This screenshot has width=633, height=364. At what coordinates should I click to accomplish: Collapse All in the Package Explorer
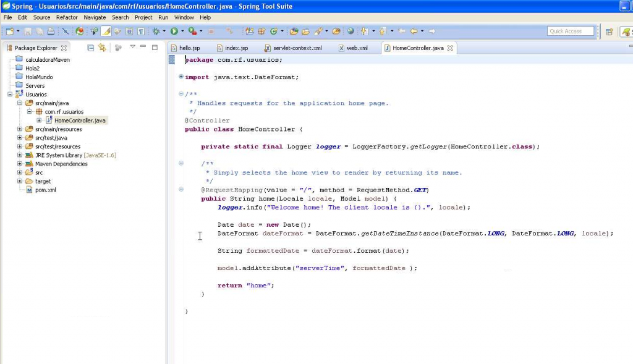coord(90,48)
